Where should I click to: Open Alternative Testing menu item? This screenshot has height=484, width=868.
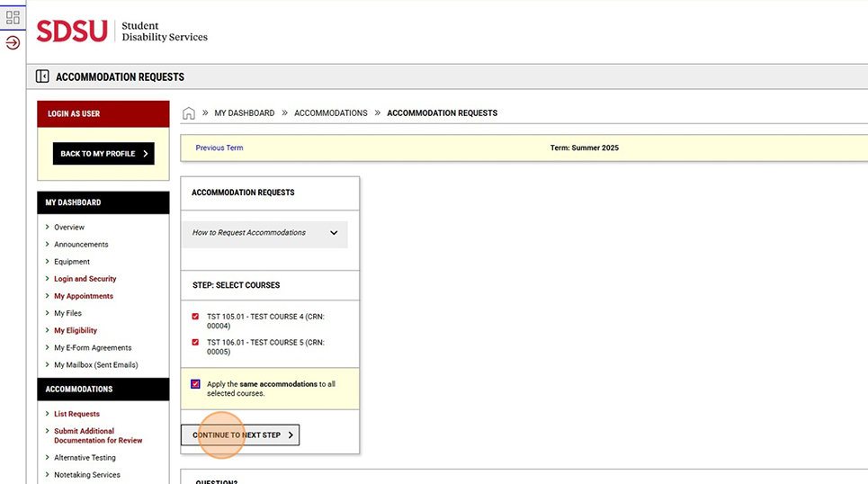click(x=85, y=457)
